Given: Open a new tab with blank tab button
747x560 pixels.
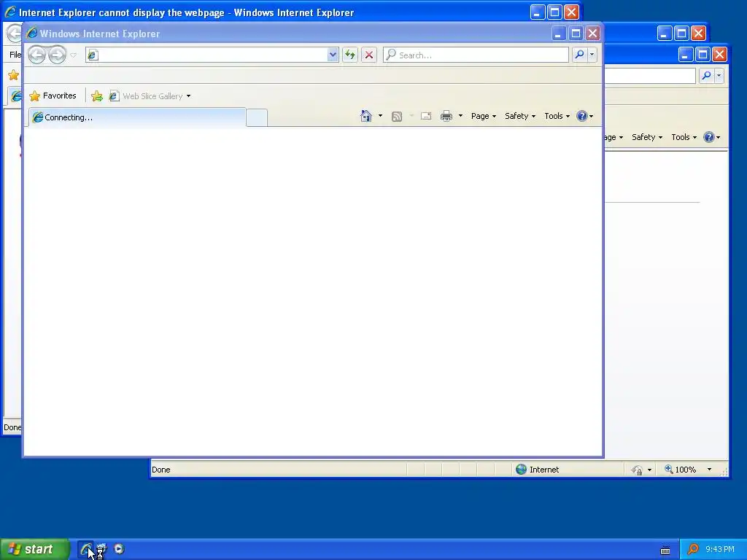Looking at the screenshot, I should (257, 117).
